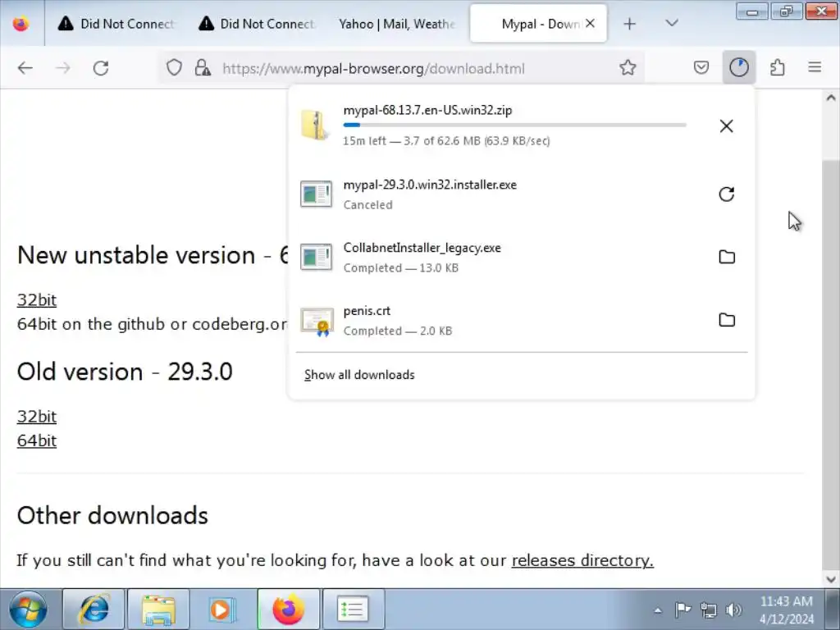Click the certificate icon beside penis.crt

pyautogui.click(x=317, y=322)
